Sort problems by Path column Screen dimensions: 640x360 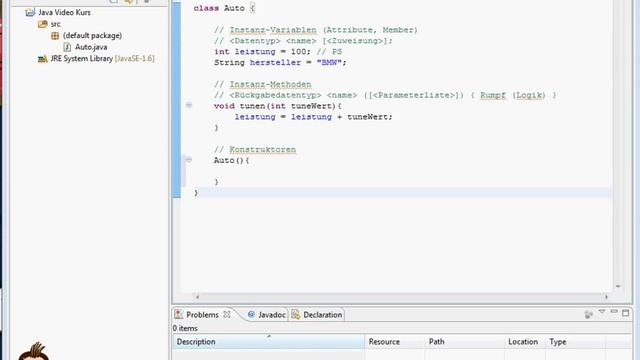(x=464, y=342)
